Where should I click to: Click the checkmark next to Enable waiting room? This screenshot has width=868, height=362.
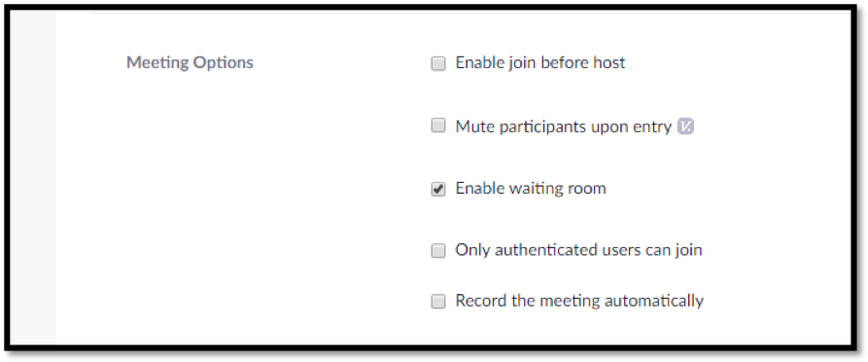point(437,190)
